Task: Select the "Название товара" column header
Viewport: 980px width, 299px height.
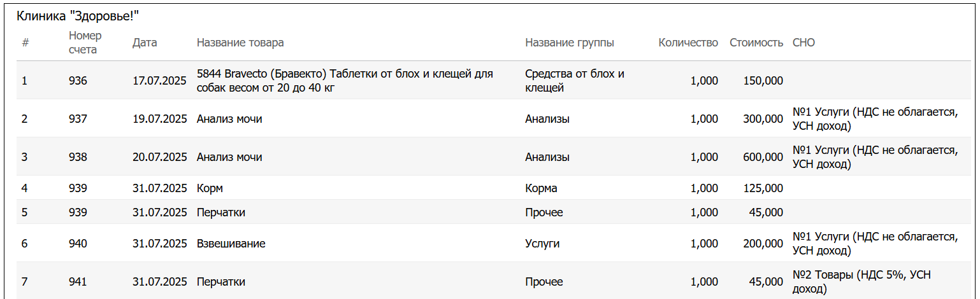Action: 240,43
